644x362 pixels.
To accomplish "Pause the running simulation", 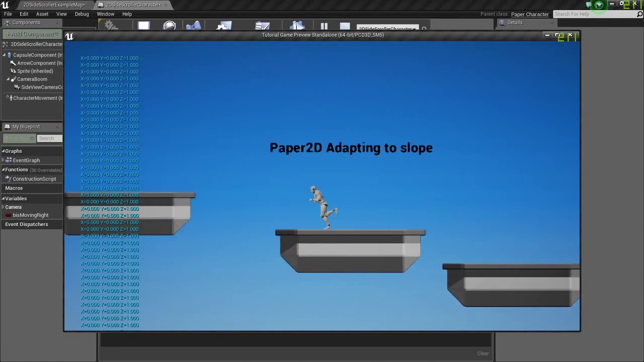I will click(324, 26).
